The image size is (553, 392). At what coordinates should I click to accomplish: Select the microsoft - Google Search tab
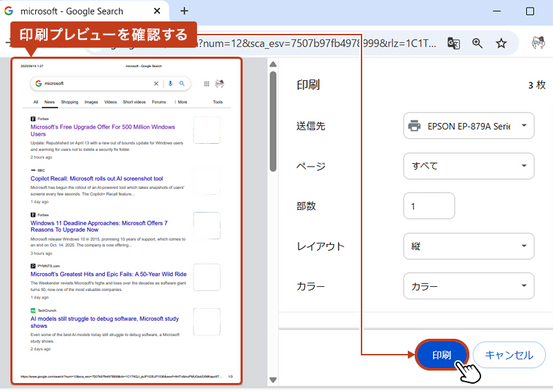(84, 12)
